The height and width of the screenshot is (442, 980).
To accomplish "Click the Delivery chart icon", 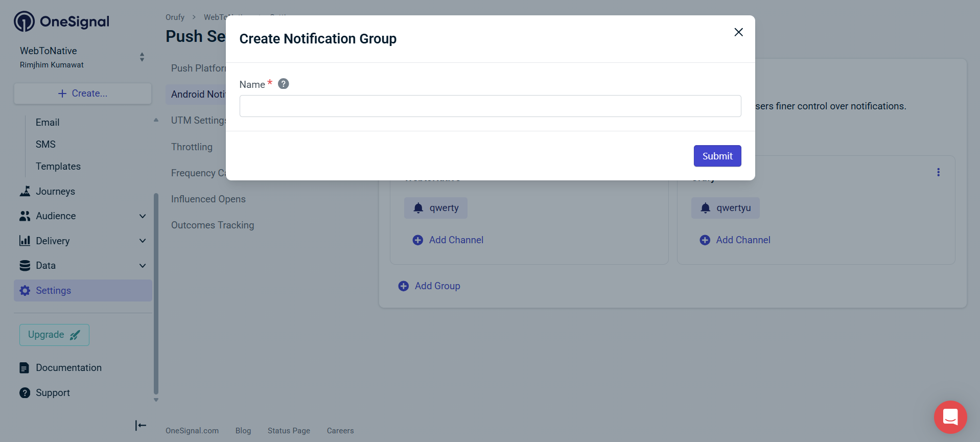I will [x=25, y=241].
